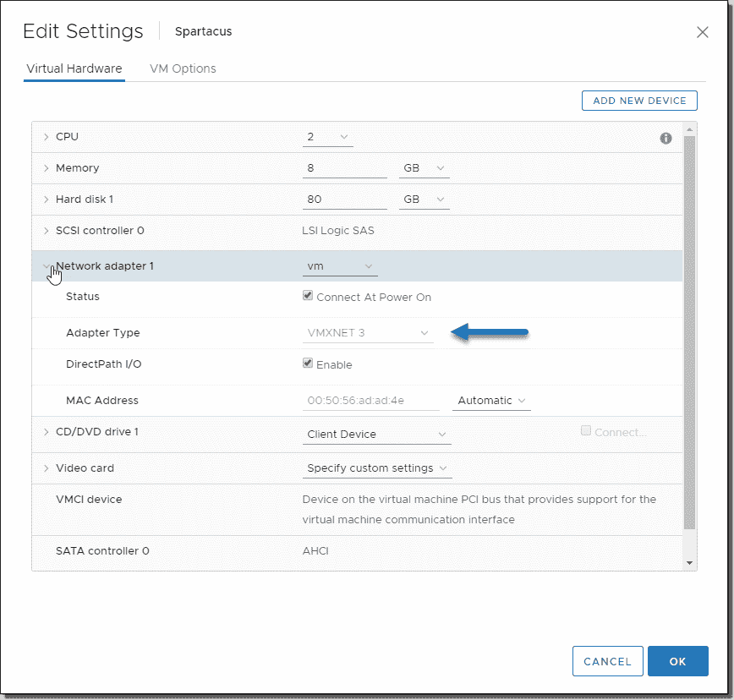Screen dimensions: 734x700
Task: Open the network adapter 'vm' dropdown
Action: [x=339, y=265]
